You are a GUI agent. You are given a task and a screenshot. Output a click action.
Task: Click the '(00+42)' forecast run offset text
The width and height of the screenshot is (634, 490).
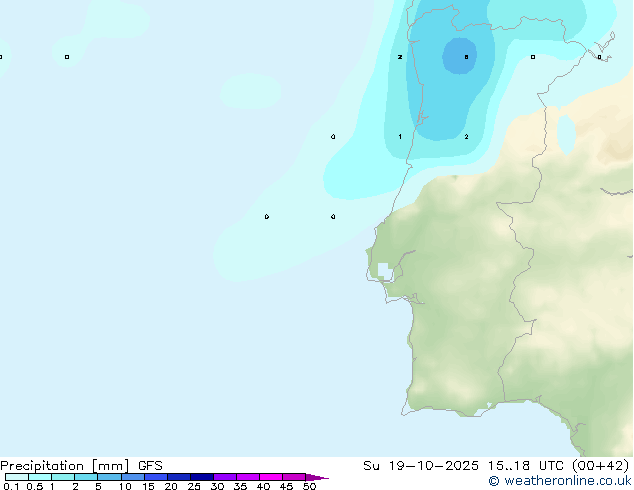[x=600, y=466]
